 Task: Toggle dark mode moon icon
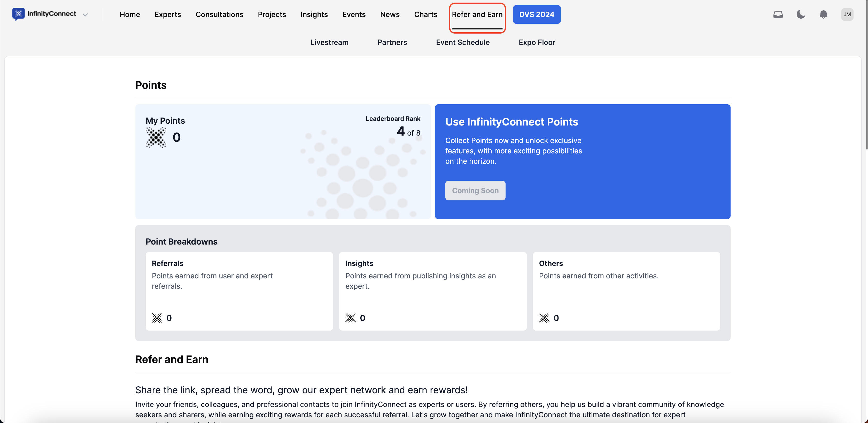click(801, 14)
